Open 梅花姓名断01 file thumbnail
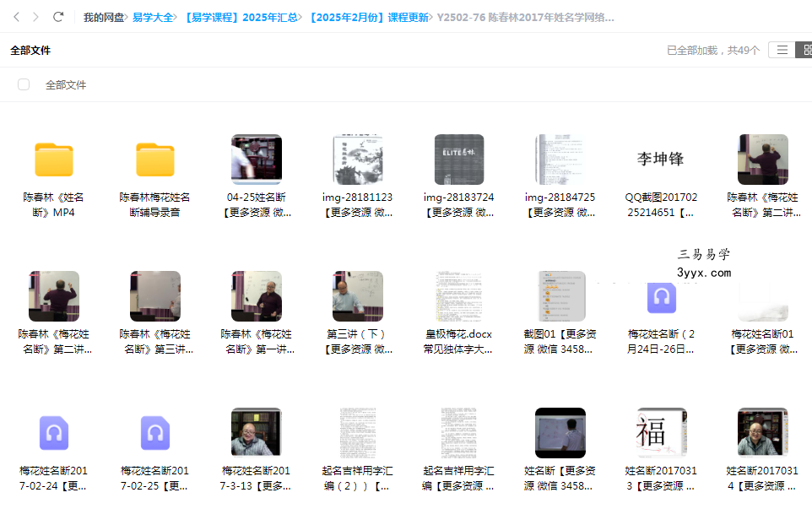 click(x=763, y=302)
